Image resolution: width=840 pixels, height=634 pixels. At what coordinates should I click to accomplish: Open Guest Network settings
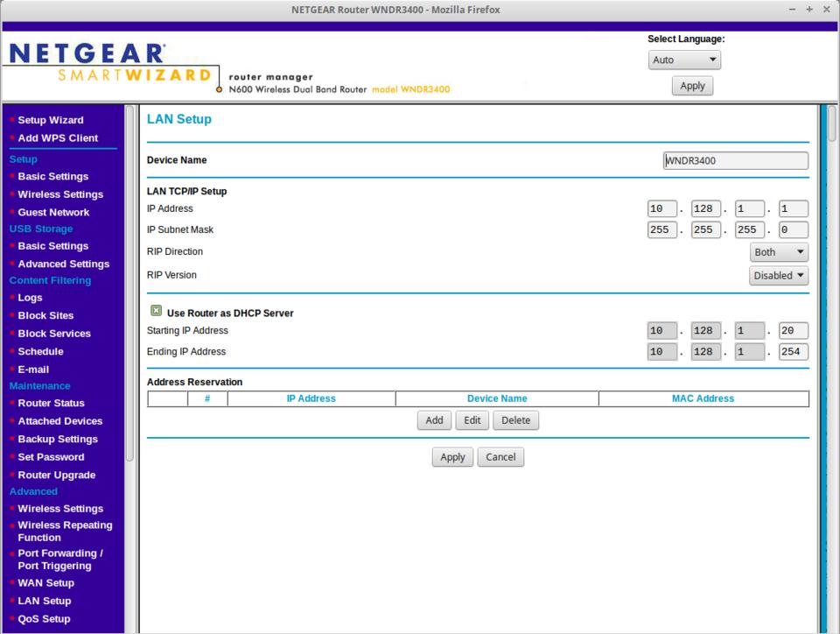tap(53, 212)
